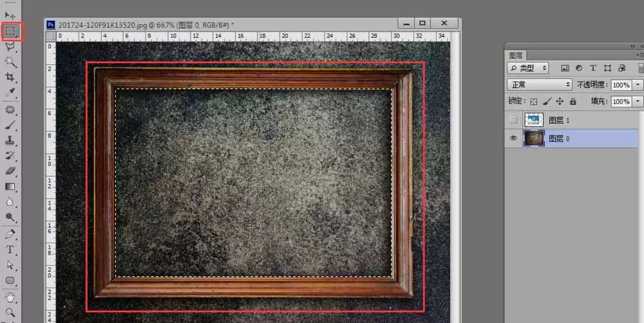Click the 填充 fill percentage field

(621, 102)
